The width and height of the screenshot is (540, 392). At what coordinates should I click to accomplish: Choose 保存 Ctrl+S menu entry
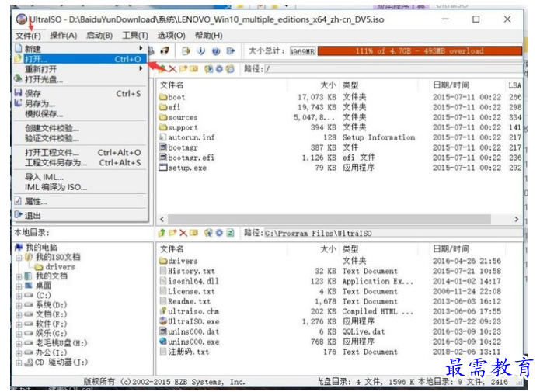coord(81,93)
